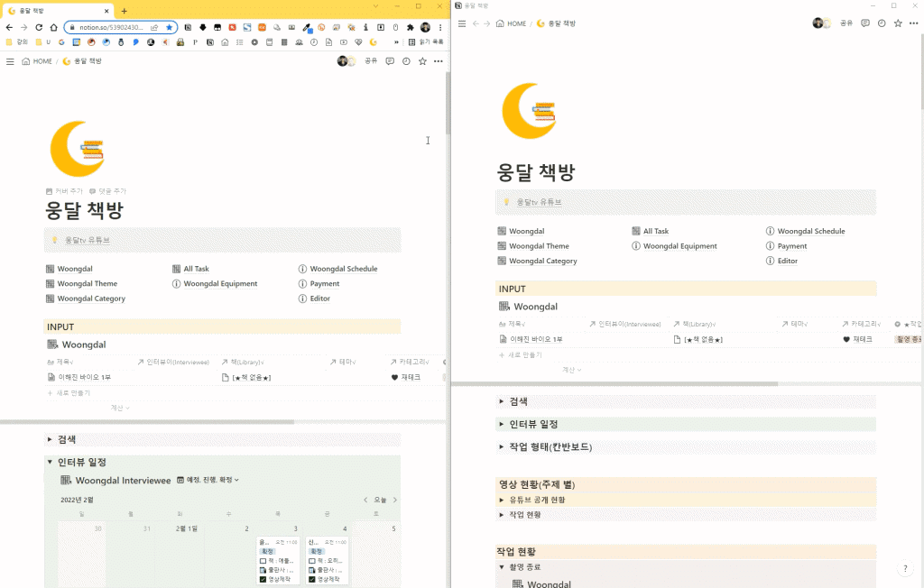Click the 공유 share button
The height and width of the screenshot is (588, 924).
click(x=845, y=23)
